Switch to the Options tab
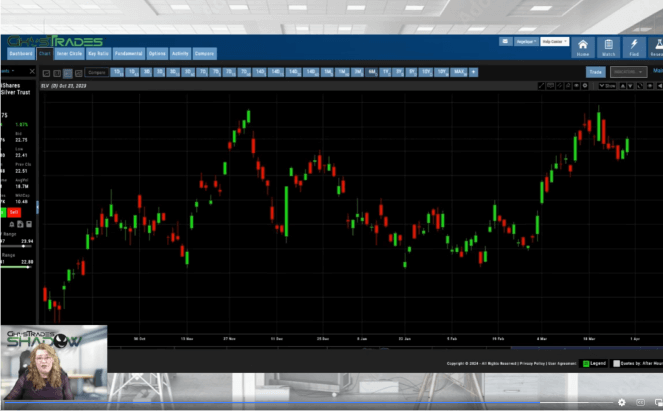Viewport: 663px width, 411px height. coord(156,53)
